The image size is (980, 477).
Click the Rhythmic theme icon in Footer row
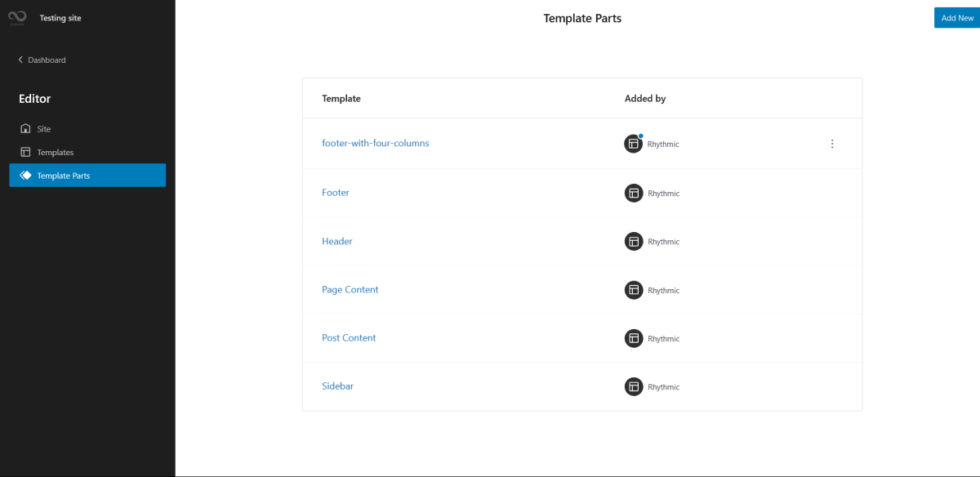click(x=634, y=193)
